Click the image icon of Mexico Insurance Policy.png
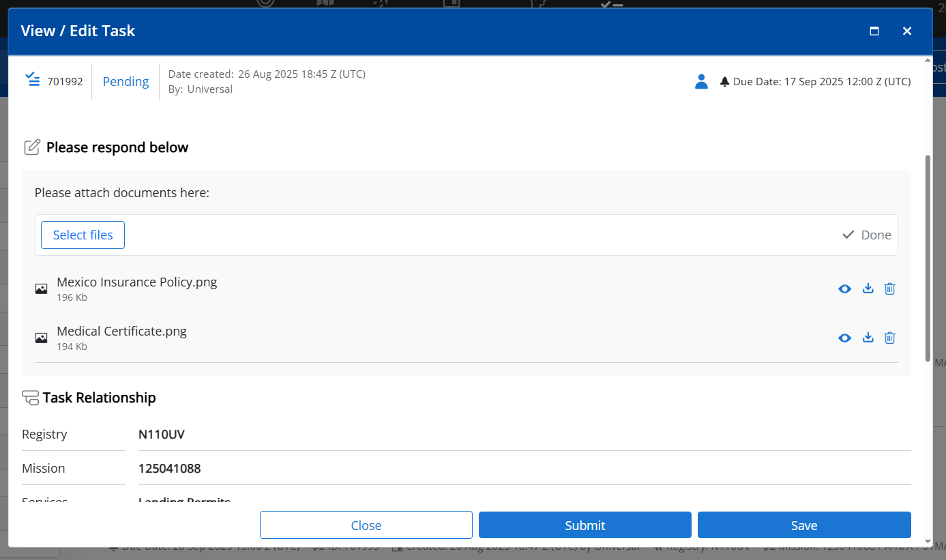 click(41, 289)
